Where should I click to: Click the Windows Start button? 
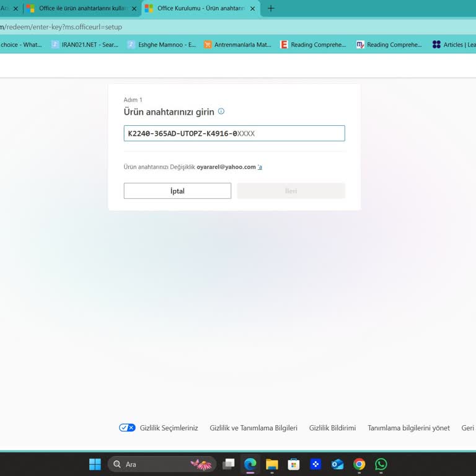95,464
